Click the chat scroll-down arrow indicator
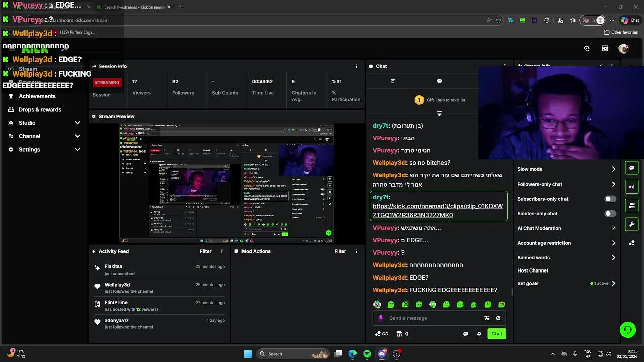This screenshot has height=362, width=644. click(439, 113)
